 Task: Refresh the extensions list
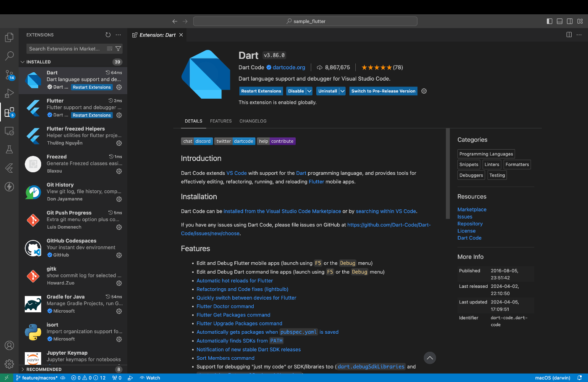108,35
